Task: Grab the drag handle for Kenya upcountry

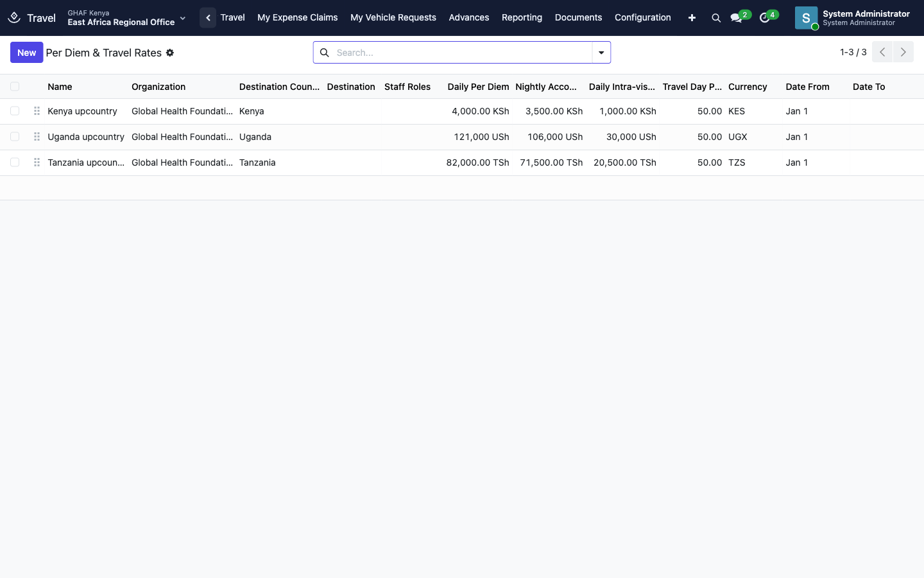Action: [x=37, y=111]
